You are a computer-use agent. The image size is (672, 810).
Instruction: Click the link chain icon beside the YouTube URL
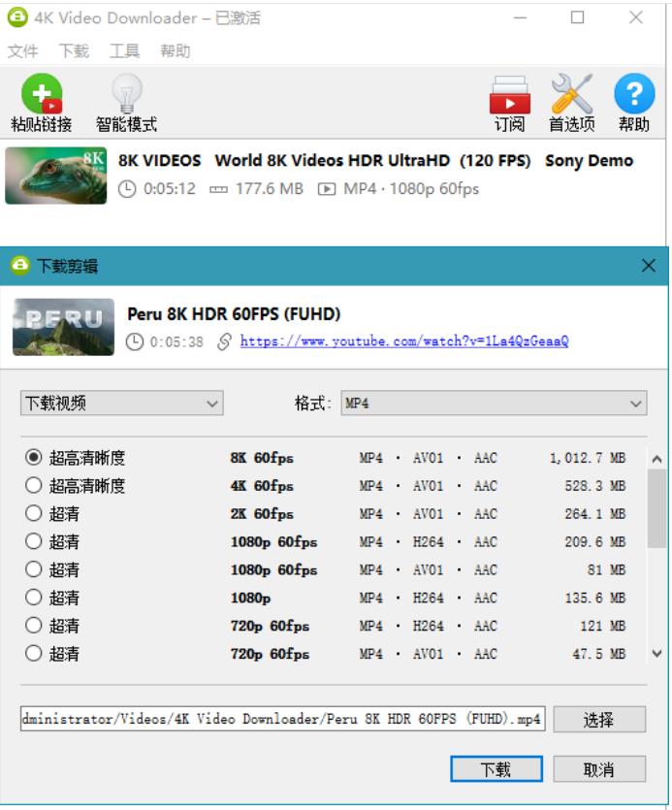224,341
